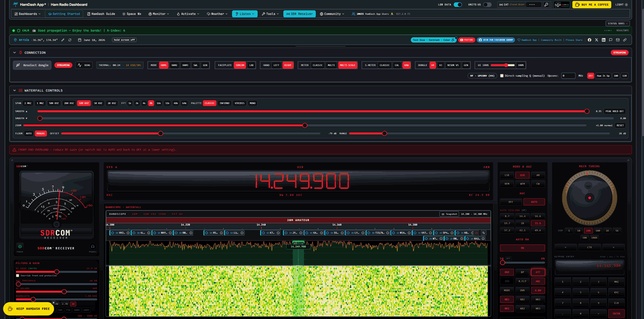The height and width of the screenshot is (319, 644).
Task: Click Reselect dongle button
Action: [32, 65]
